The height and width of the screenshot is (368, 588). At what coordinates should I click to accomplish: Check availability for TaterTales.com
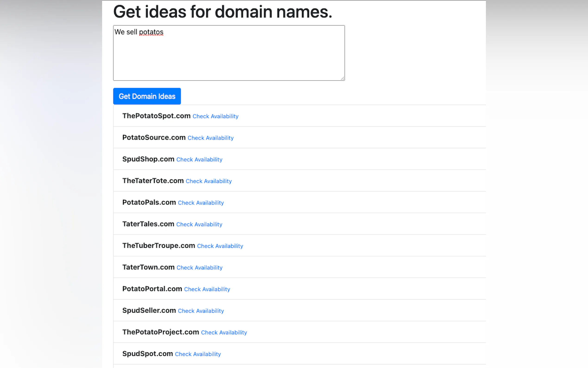click(x=199, y=224)
